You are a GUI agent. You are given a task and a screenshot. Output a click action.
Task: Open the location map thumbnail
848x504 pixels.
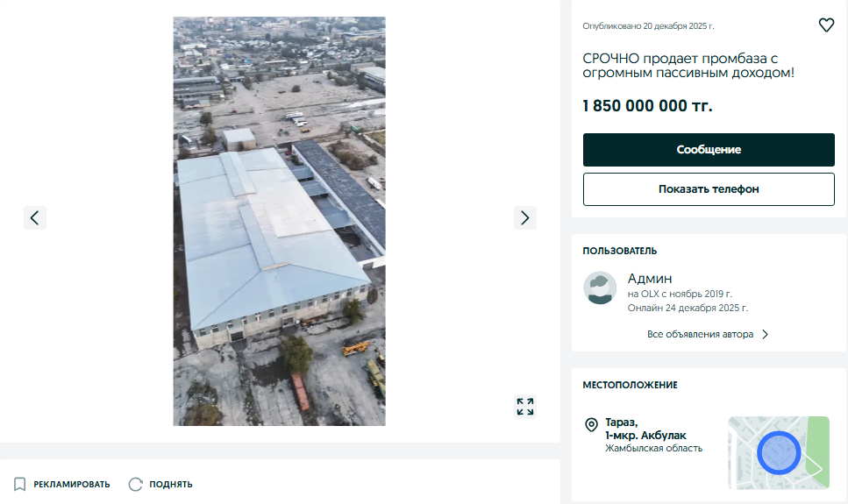point(779,452)
